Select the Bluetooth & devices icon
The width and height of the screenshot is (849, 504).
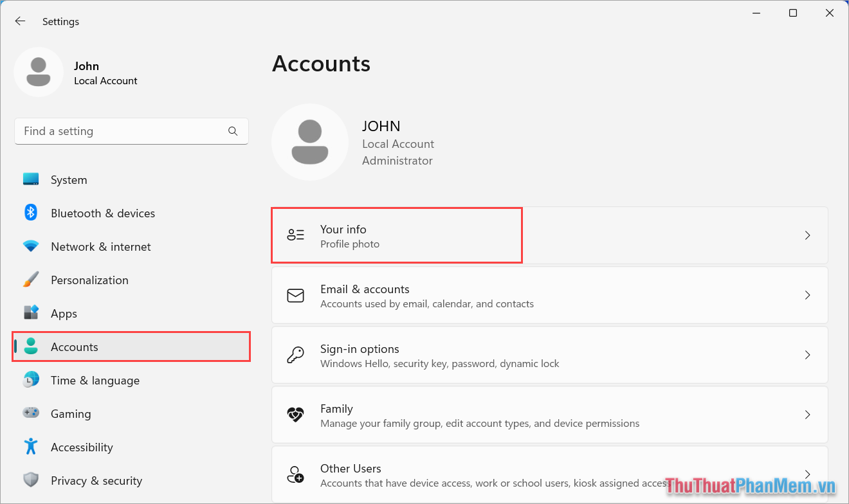[x=30, y=213]
